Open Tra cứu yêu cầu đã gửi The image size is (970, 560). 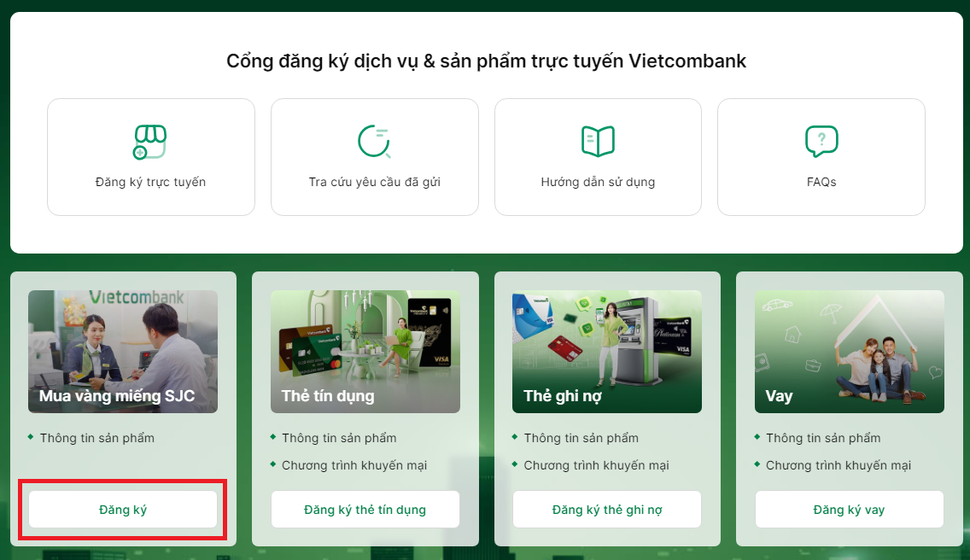tap(375, 157)
